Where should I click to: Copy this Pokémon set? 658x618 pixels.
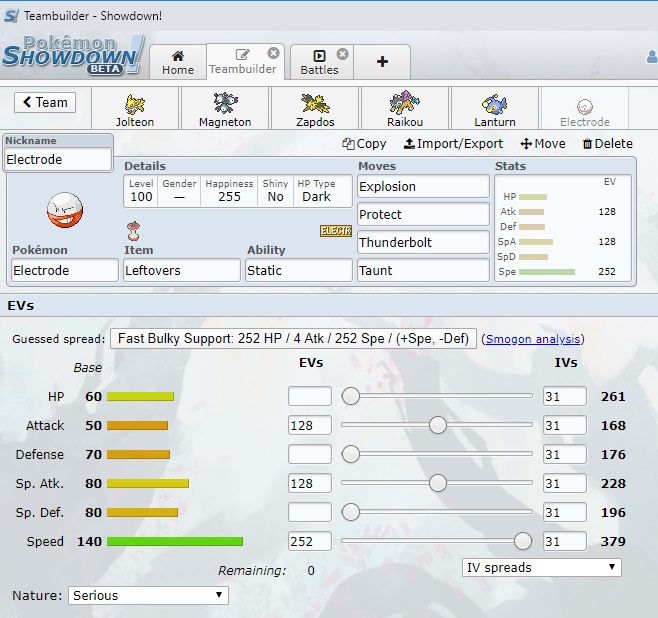364,144
